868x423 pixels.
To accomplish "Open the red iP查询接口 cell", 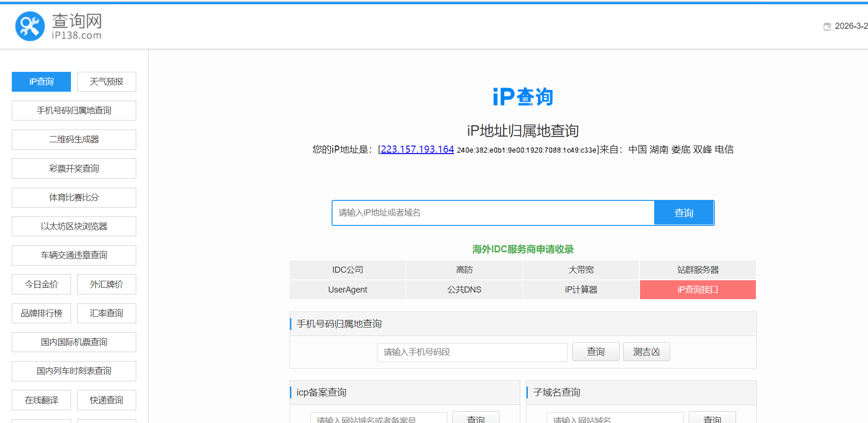I will (698, 290).
